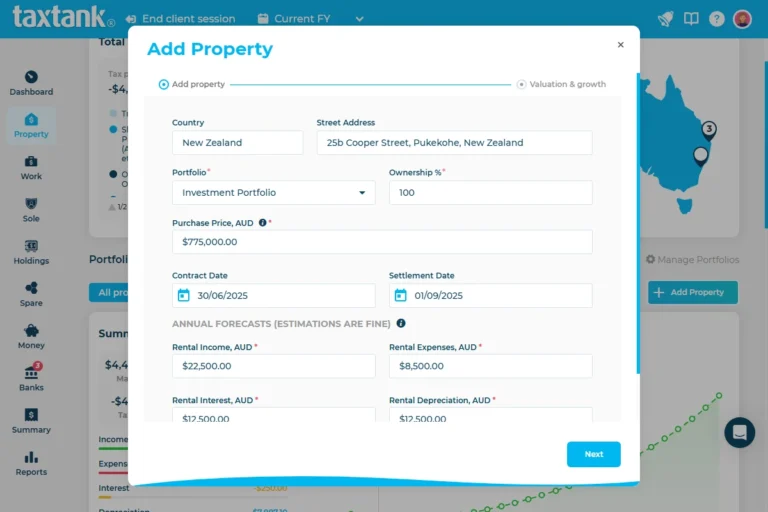Click the Add Property button behind dialog

pyautogui.click(x=693, y=292)
